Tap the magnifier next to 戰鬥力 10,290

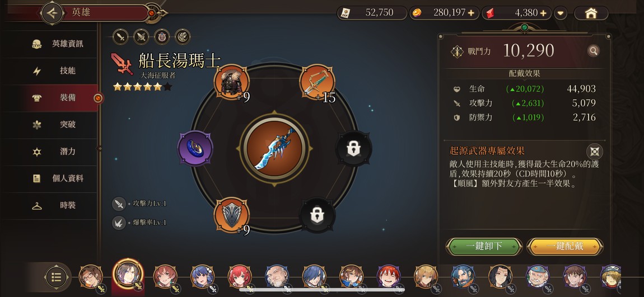593,51
